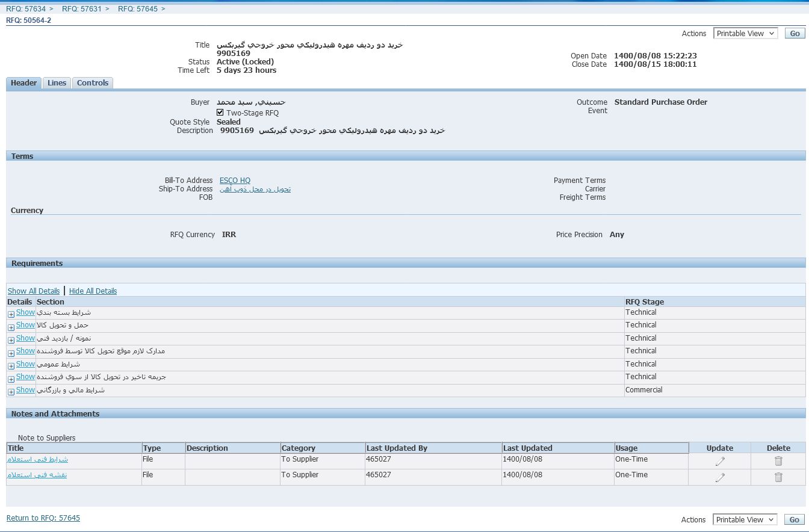Click Show All Details link

34,291
